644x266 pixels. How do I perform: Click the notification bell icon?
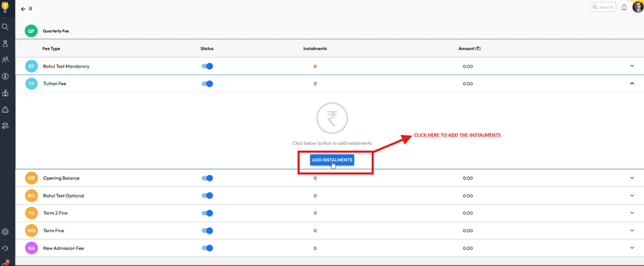coord(624,7)
